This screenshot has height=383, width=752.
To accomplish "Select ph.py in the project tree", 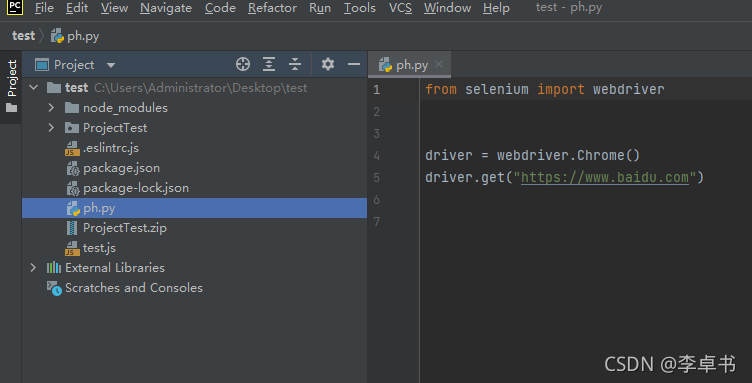I will coord(194,208).
